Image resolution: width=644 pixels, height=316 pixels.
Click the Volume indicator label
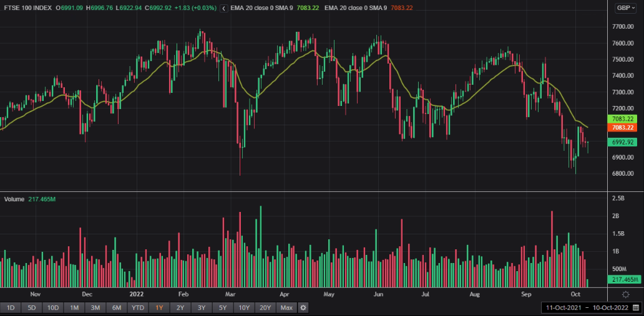point(14,199)
